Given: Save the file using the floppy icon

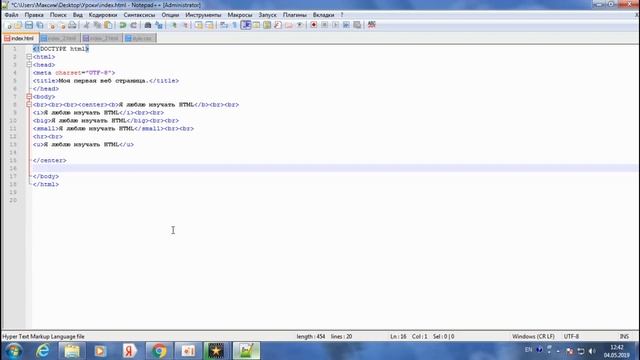Looking at the screenshot, I should pyautogui.click(x=29, y=25).
